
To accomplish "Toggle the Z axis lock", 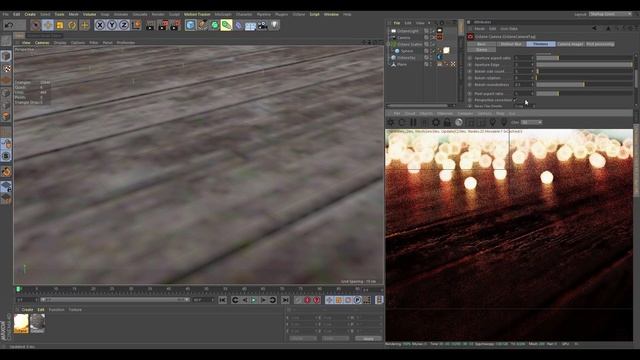I will coord(124,25).
